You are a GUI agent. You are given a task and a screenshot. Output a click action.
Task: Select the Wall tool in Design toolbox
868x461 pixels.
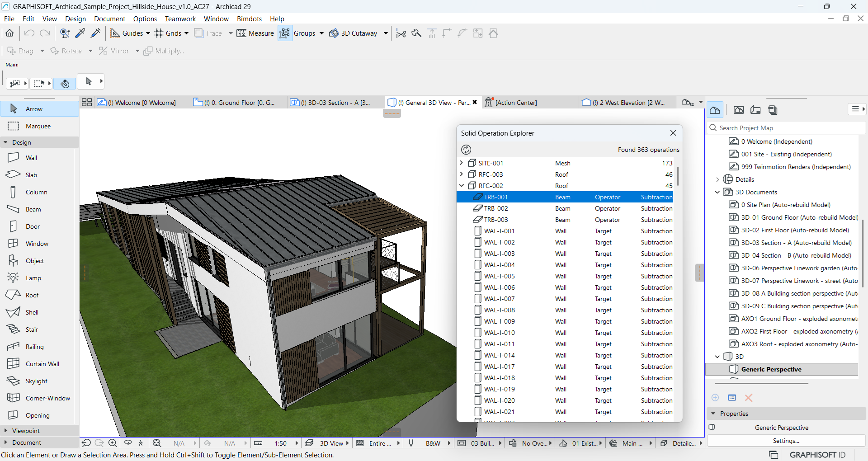coord(31,158)
